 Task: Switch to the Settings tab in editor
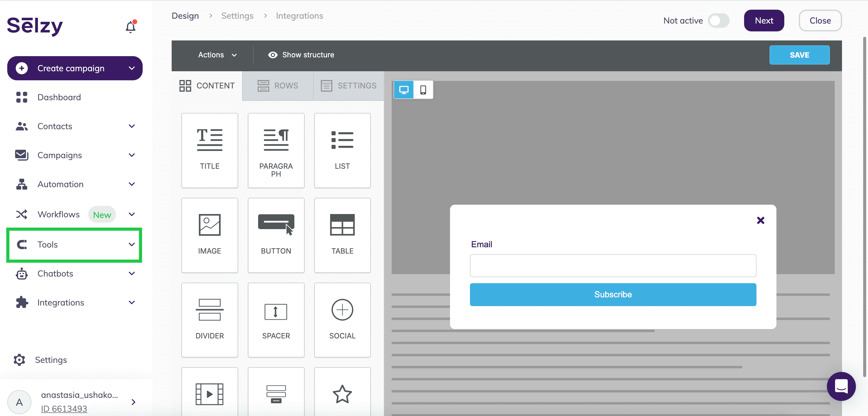pos(348,86)
